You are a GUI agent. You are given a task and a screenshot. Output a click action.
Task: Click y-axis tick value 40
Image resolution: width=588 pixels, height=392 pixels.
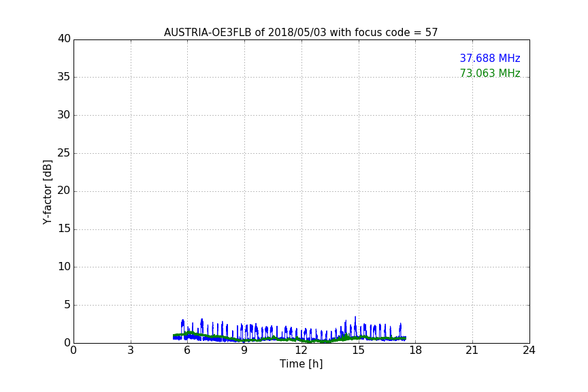64,39
